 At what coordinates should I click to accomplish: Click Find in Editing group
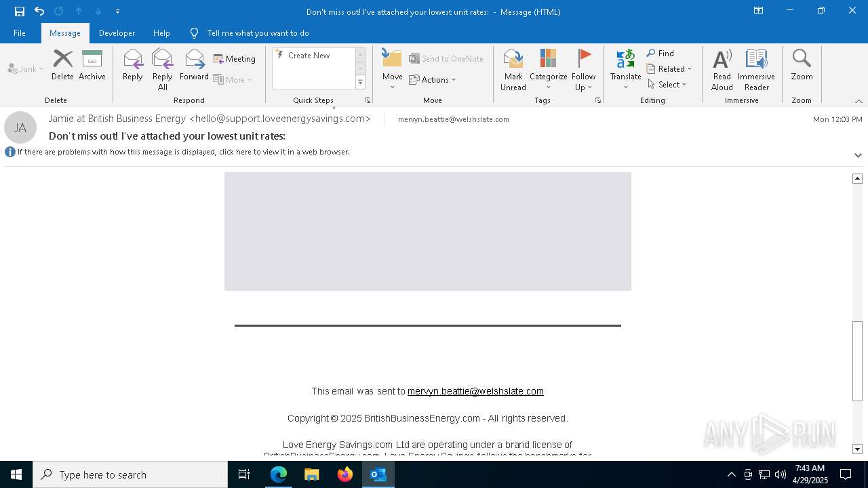pyautogui.click(x=660, y=54)
